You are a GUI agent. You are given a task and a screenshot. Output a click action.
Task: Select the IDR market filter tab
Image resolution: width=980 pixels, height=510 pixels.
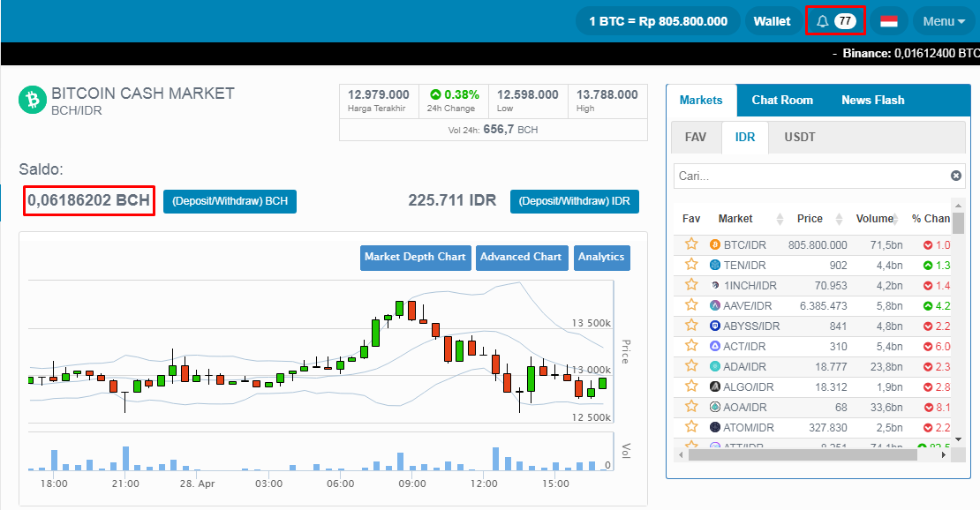(x=744, y=137)
